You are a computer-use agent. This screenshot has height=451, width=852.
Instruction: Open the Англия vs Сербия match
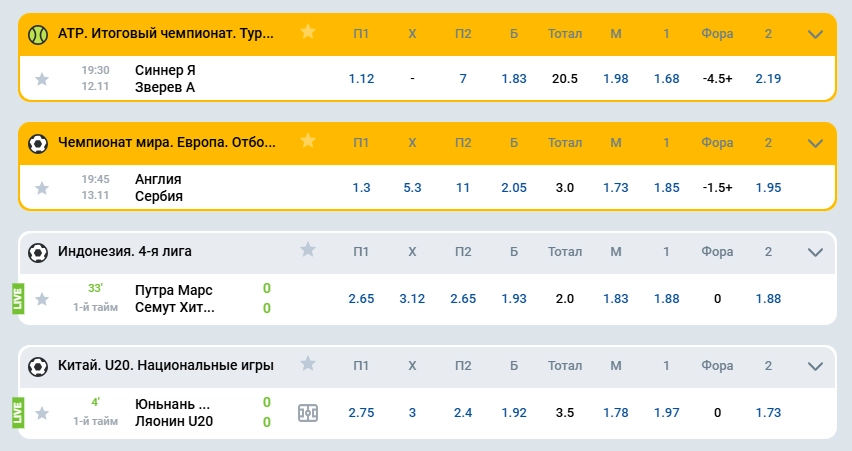[159, 188]
